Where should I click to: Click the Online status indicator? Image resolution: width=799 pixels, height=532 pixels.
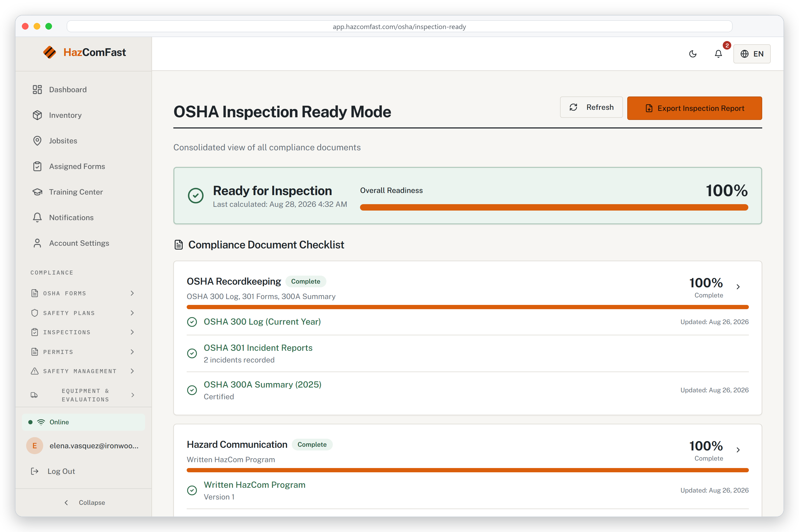click(83, 422)
